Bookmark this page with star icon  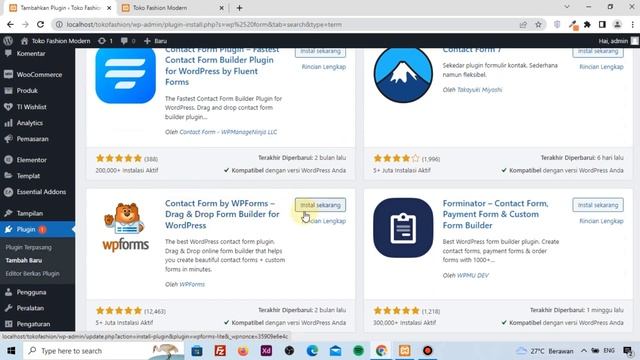pyautogui.click(x=538, y=24)
